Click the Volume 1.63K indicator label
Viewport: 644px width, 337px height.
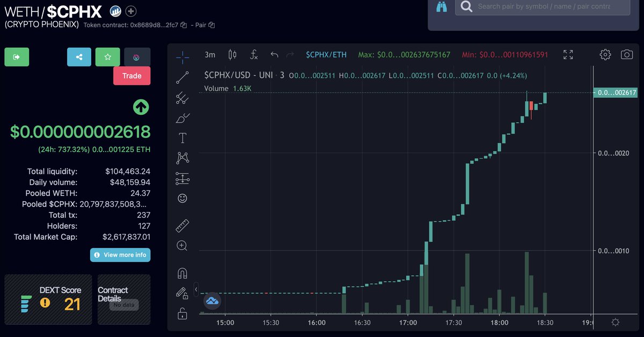[x=228, y=89]
